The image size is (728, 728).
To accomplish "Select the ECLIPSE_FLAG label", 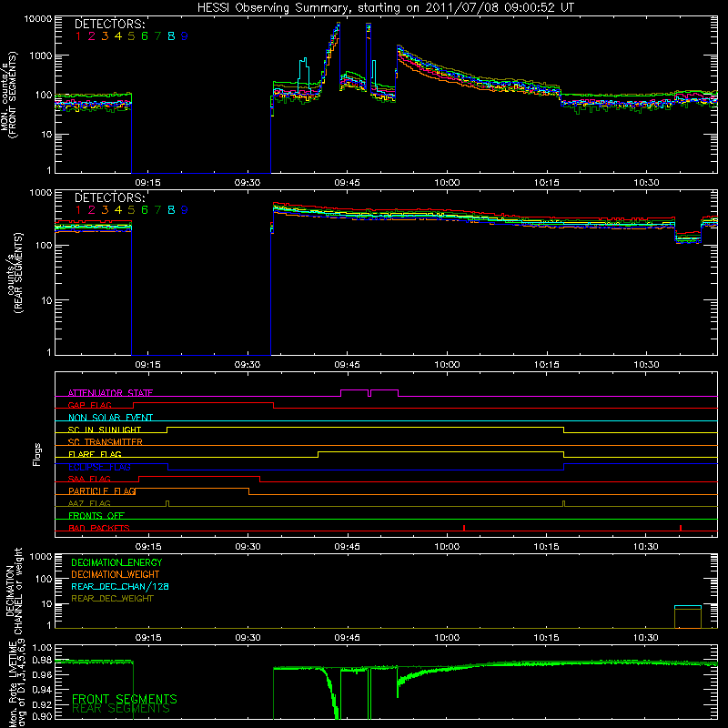I will pyautogui.click(x=99, y=467).
